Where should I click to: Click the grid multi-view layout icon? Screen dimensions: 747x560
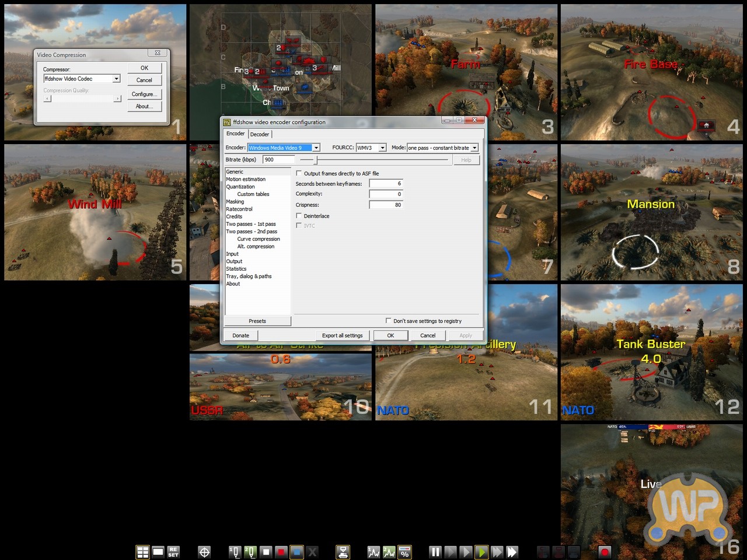(x=142, y=552)
